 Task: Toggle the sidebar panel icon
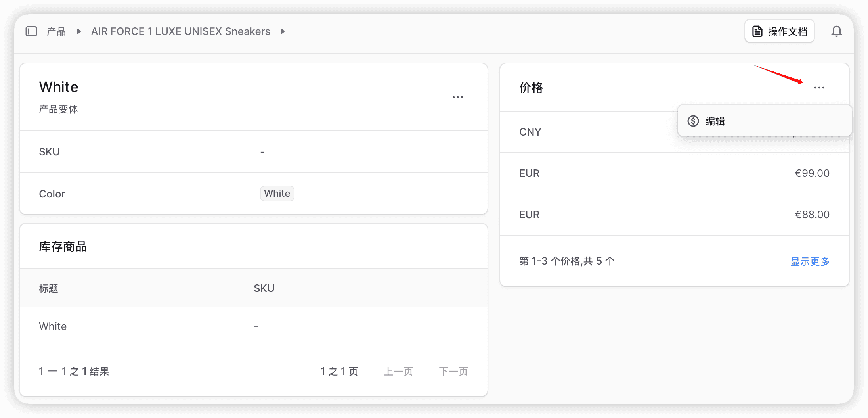pyautogui.click(x=31, y=31)
